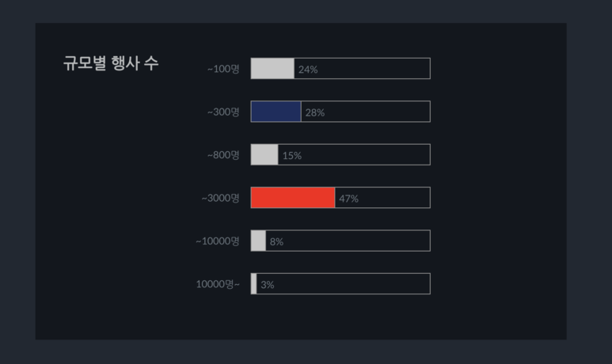Click the ~100명 category label
This screenshot has height=364, width=612.
click(x=223, y=69)
